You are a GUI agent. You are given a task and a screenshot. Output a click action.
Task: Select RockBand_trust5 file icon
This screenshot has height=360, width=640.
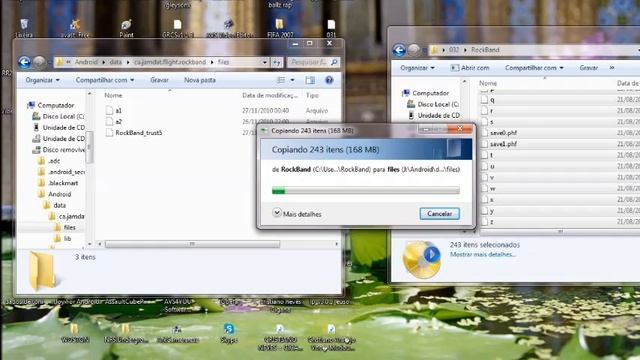coord(109,133)
